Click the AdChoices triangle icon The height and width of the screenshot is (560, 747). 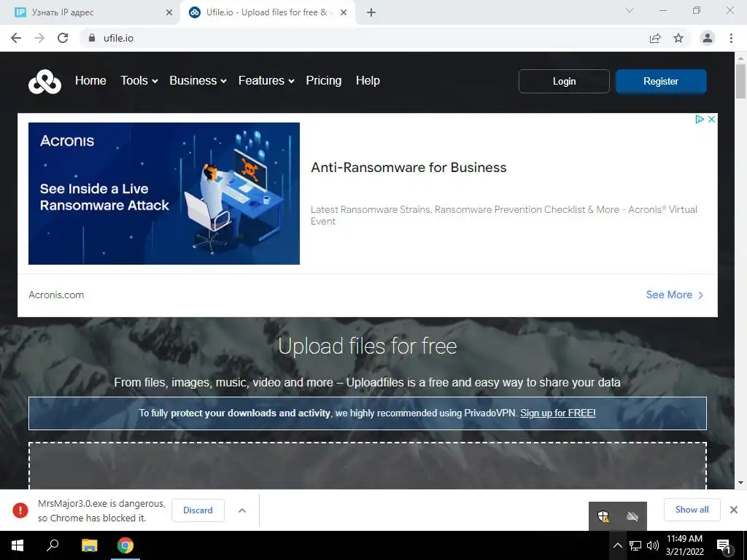[x=700, y=119]
